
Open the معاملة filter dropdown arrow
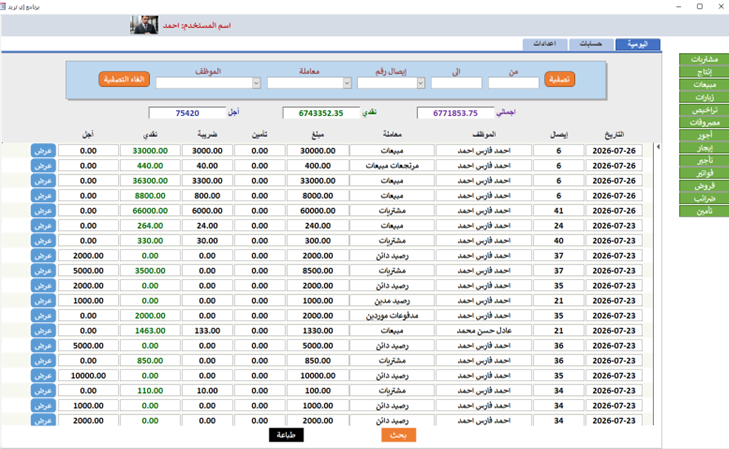(x=347, y=83)
